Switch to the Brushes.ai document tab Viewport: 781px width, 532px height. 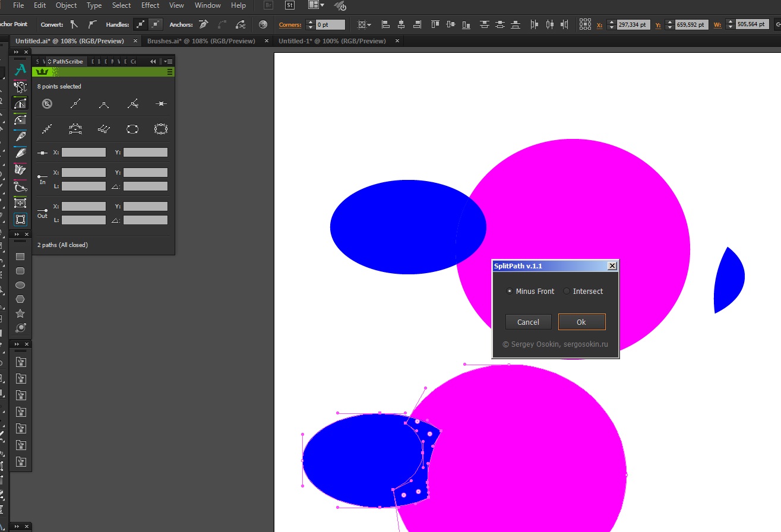(x=201, y=41)
